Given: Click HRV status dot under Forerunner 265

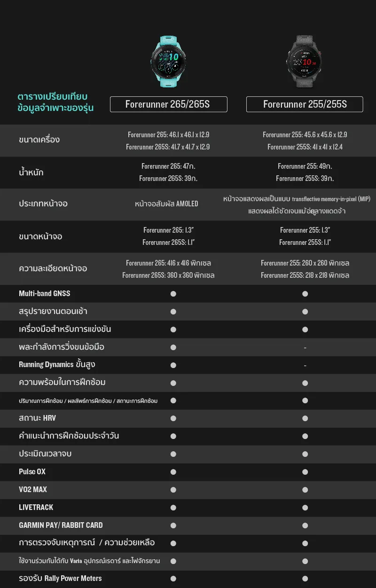Looking at the screenshot, I should [x=173, y=418].
